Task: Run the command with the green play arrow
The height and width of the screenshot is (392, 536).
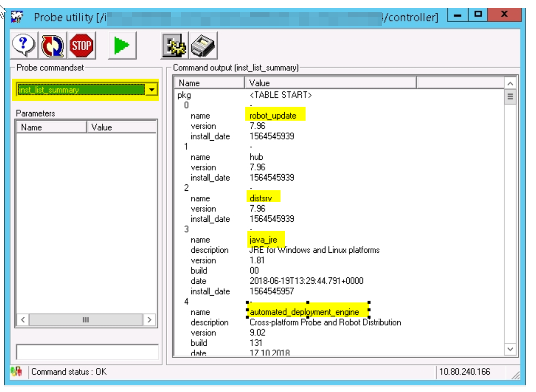Action: tap(121, 46)
